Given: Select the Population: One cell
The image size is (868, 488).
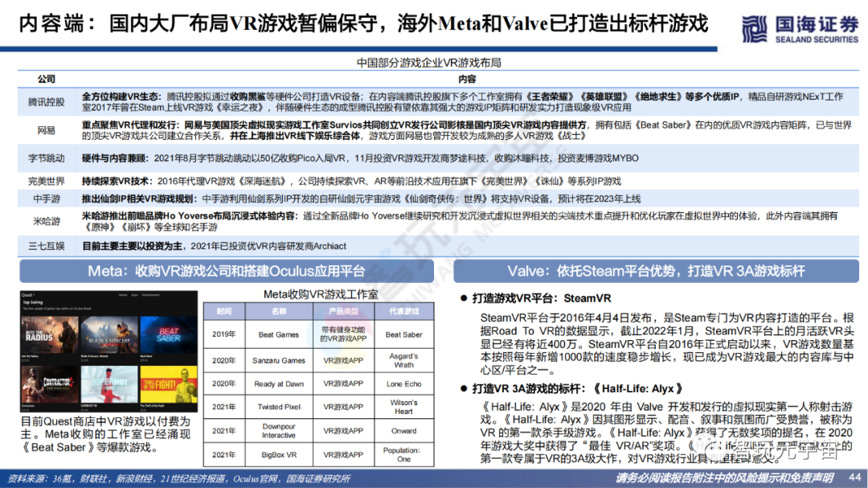Looking at the screenshot, I should [x=403, y=454].
